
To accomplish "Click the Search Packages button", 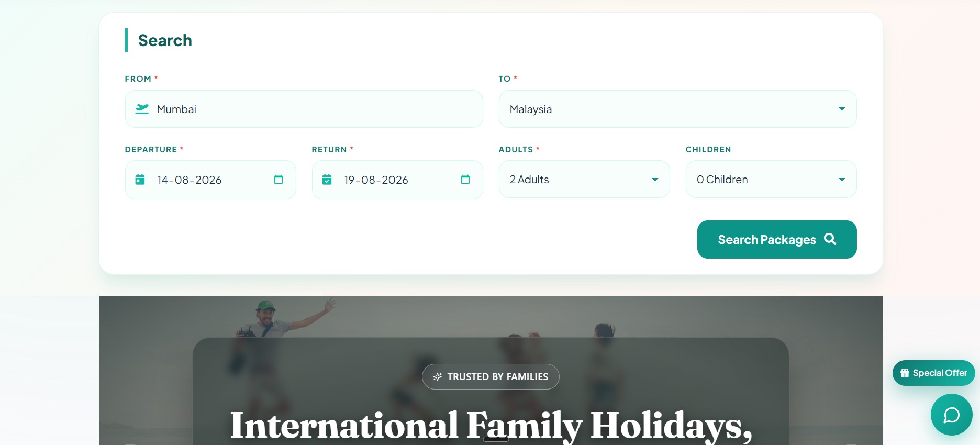I will click(x=777, y=239).
